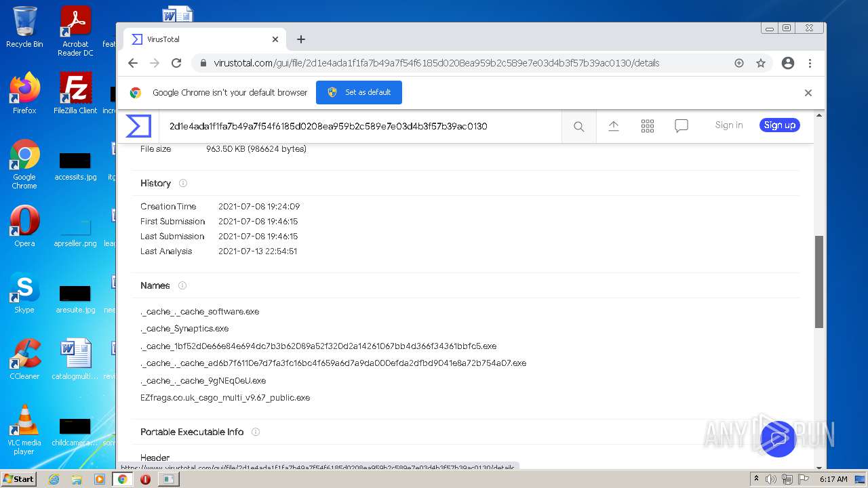The width and height of the screenshot is (868, 488).
Task: Go back with the browser back arrow
Action: point(133,63)
